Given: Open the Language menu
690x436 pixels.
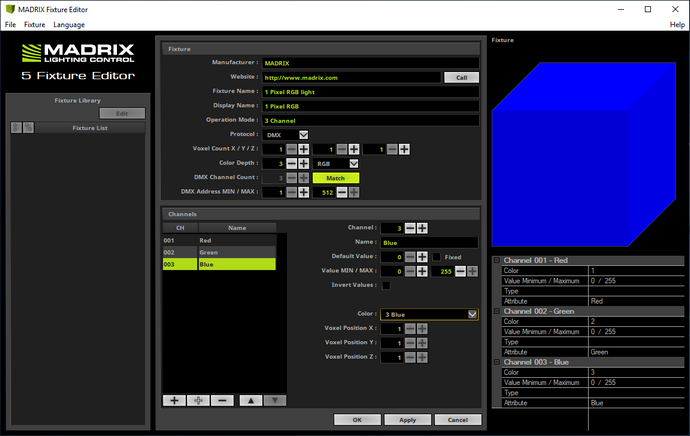Looking at the screenshot, I should [x=69, y=25].
